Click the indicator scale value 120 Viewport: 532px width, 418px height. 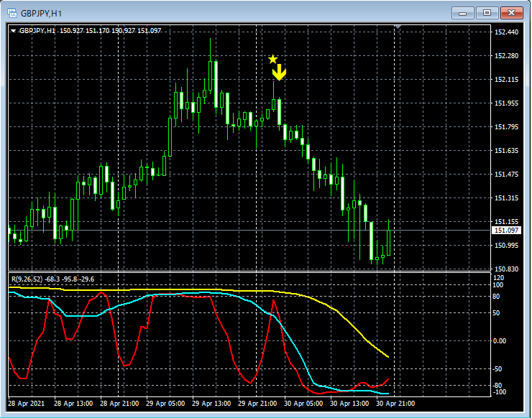click(498, 278)
